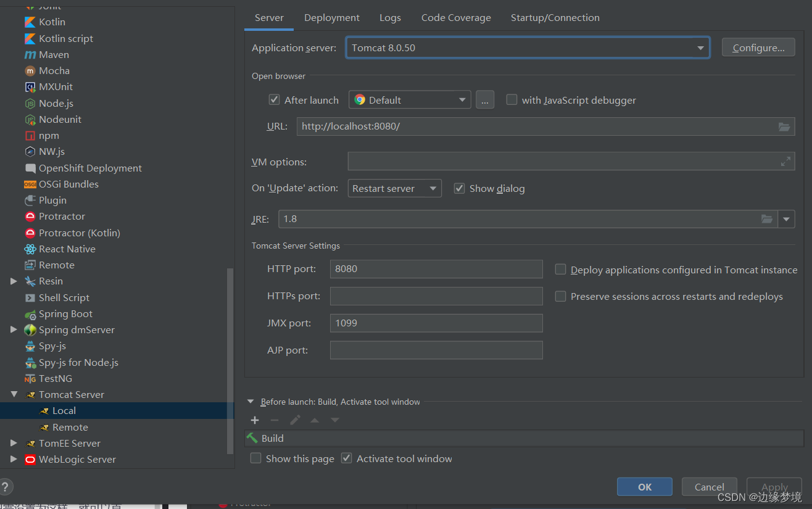Click the Cancel button
This screenshot has height=509, width=812.
710,487
